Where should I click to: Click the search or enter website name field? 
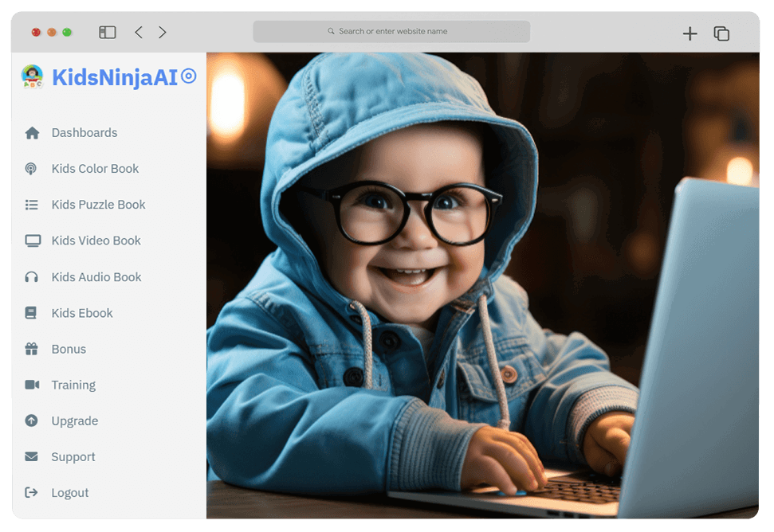point(391,32)
